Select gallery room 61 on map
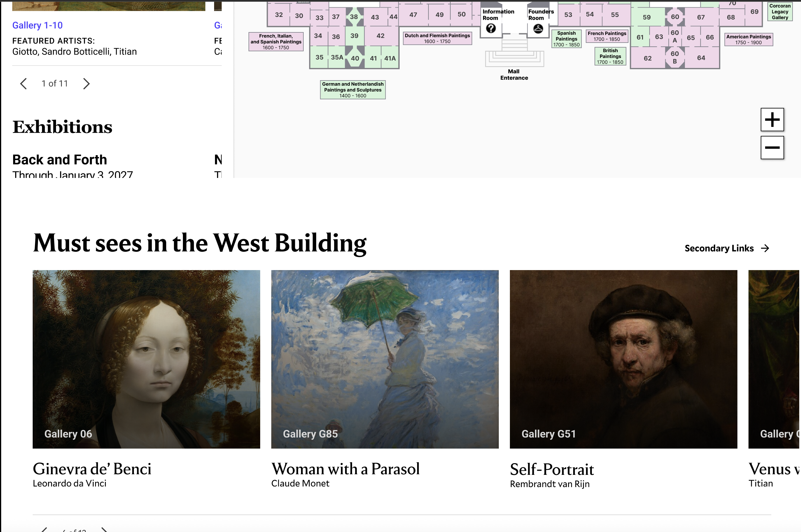 (x=640, y=37)
